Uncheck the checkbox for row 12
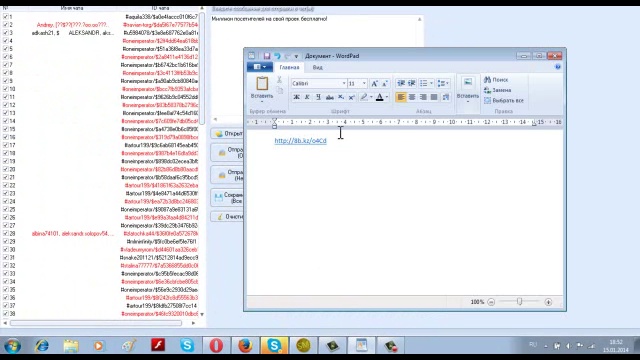 tap(6, 105)
